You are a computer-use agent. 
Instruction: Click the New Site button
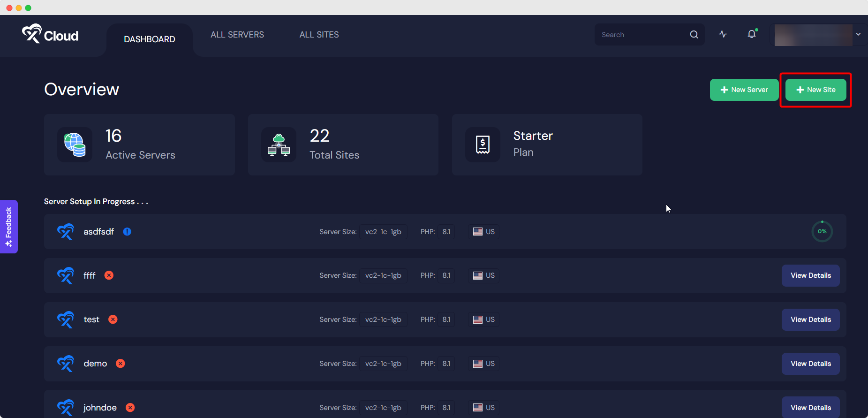tap(815, 90)
